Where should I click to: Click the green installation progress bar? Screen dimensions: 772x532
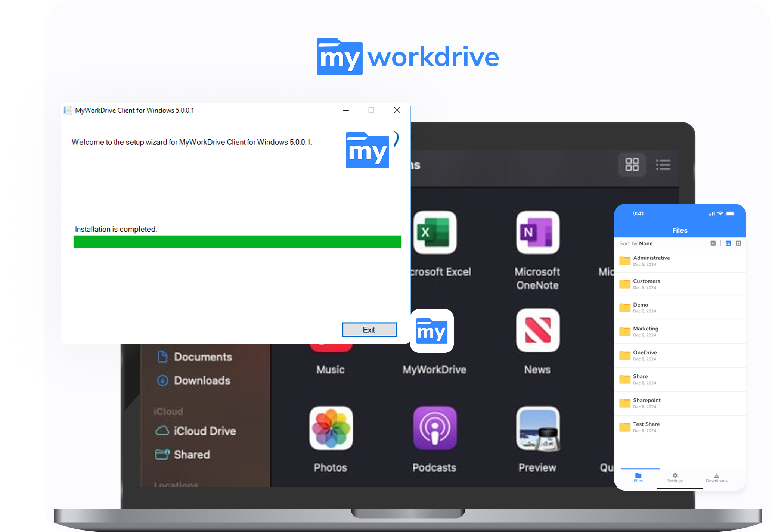click(x=237, y=242)
